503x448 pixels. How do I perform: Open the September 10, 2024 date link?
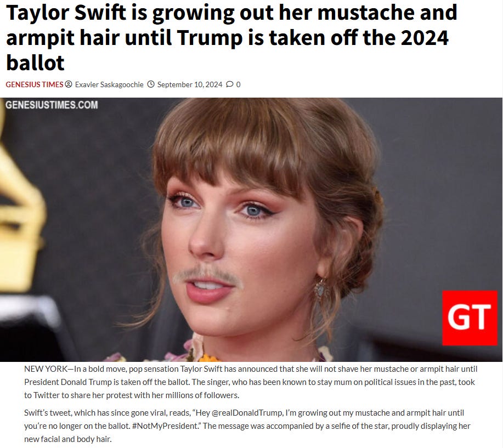pyautogui.click(x=190, y=84)
